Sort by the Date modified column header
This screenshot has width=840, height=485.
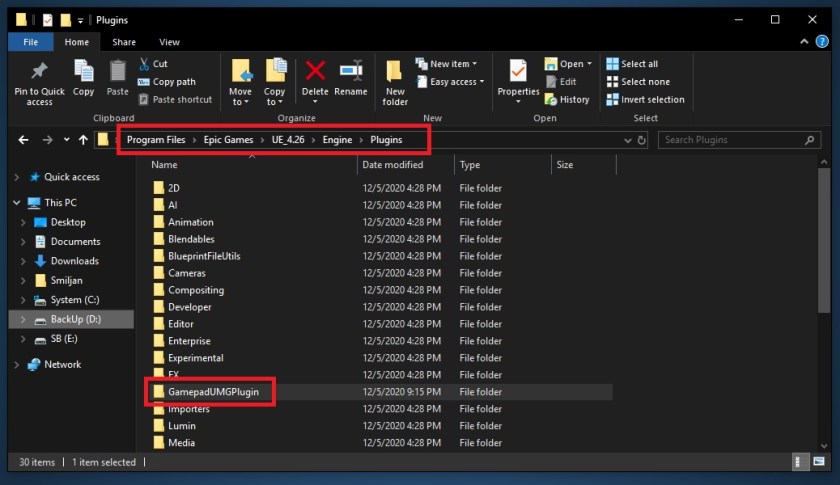pos(392,164)
